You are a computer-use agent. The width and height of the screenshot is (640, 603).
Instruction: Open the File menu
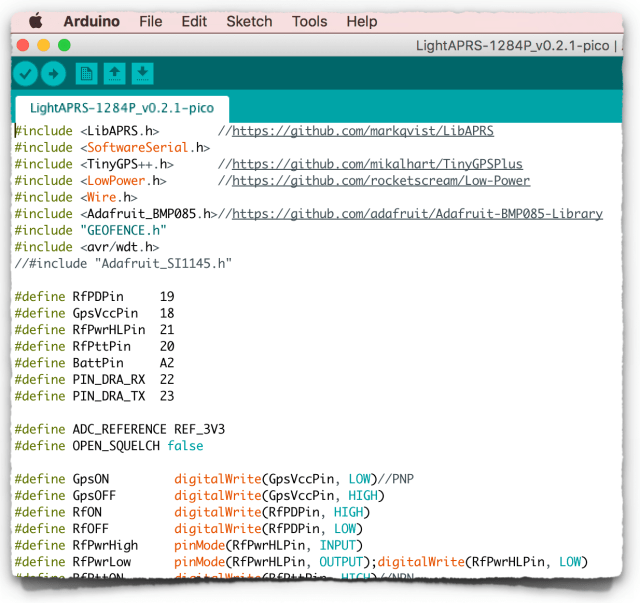click(x=150, y=21)
